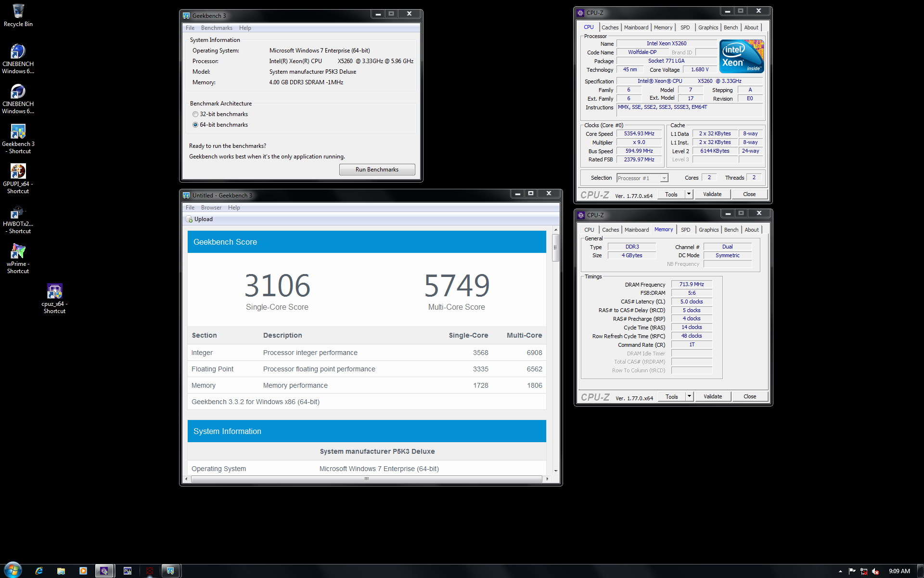Click scroll-down arrow in Geekbench results
This screenshot has height=578, width=924.
pos(556,471)
